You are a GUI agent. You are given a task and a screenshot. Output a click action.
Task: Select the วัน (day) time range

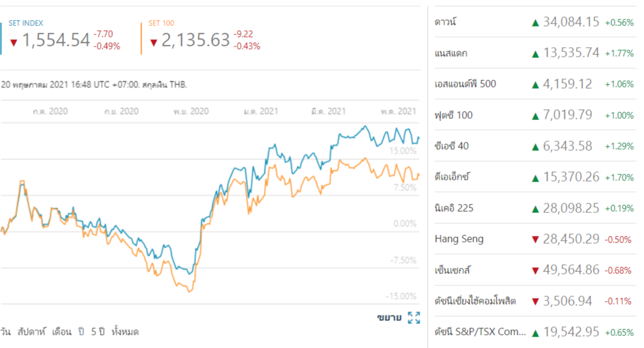point(5,332)
